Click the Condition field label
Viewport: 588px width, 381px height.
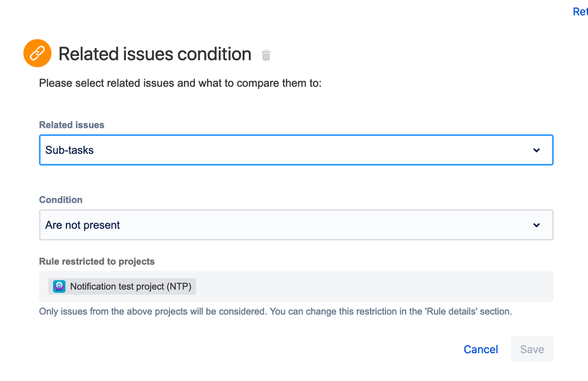[61, 200]
